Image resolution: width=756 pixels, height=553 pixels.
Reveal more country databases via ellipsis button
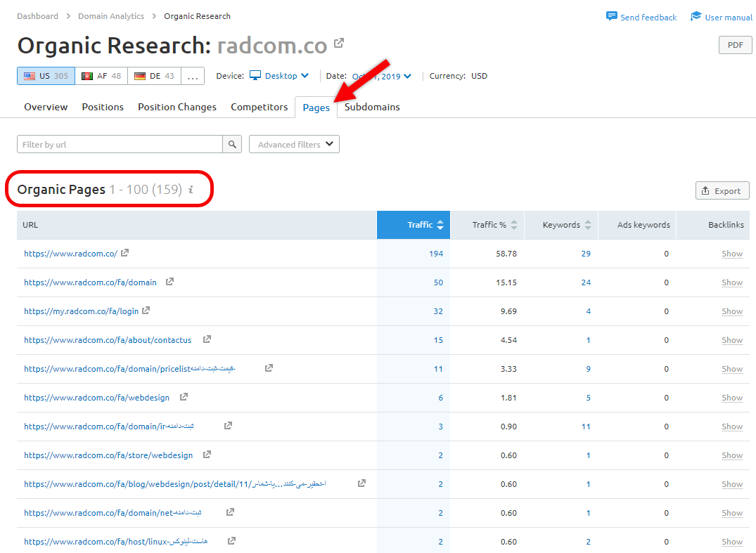(x=193, y=75)
